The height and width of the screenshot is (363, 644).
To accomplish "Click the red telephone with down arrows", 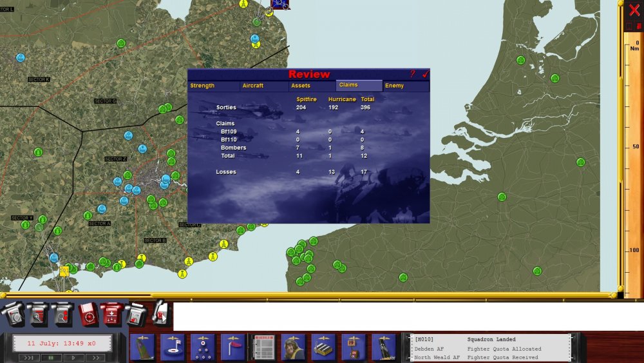I will click(111, 315).
